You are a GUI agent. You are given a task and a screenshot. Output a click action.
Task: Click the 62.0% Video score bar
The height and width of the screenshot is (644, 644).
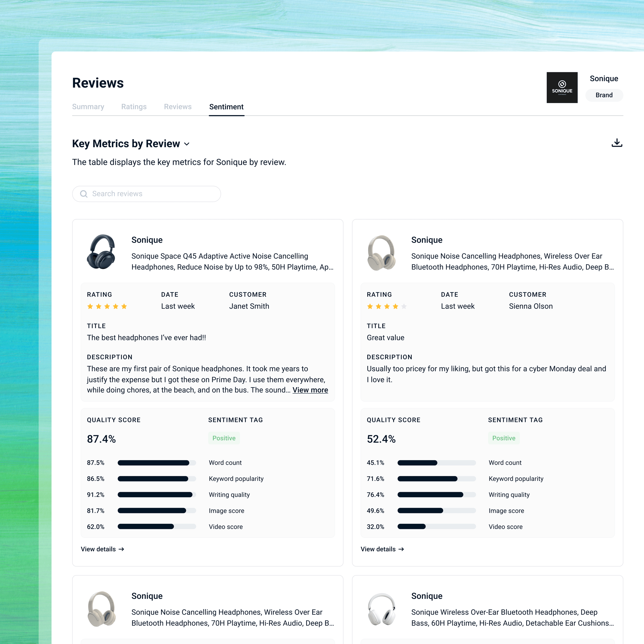pos(157,527)
